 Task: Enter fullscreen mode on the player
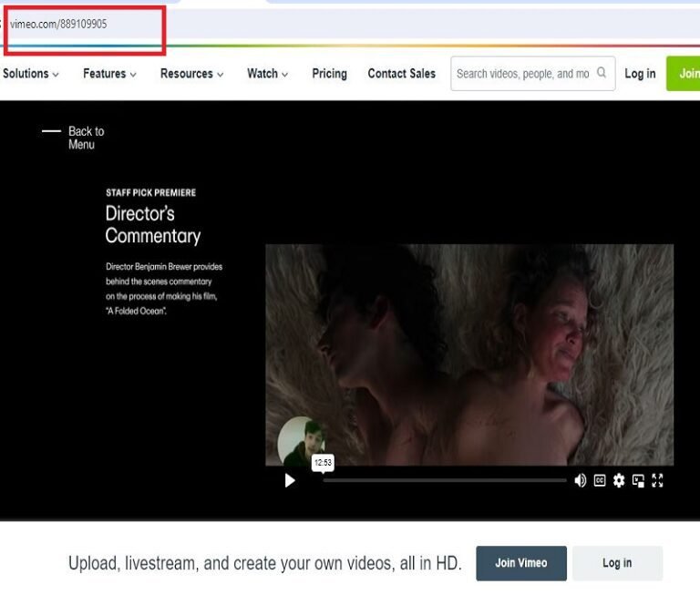657,480
